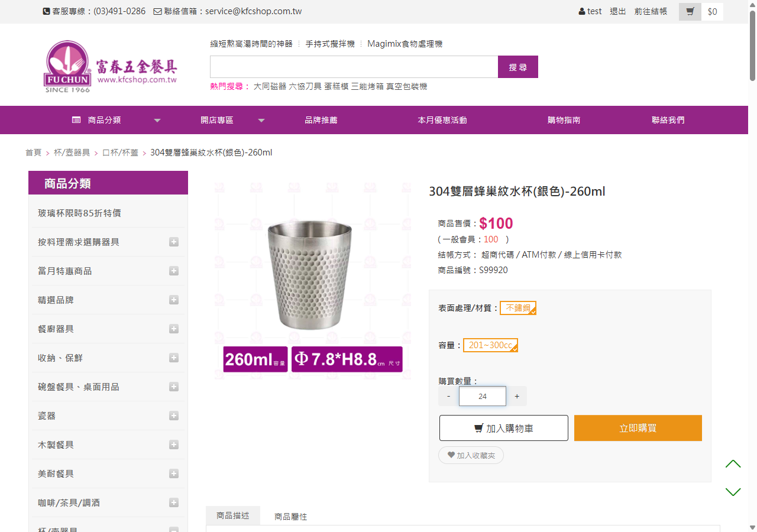Click product title 304雙層蜂巢紋水杯
Viewport: 757px width, 532px height.
pyautogui.click(x=517, y=192)
